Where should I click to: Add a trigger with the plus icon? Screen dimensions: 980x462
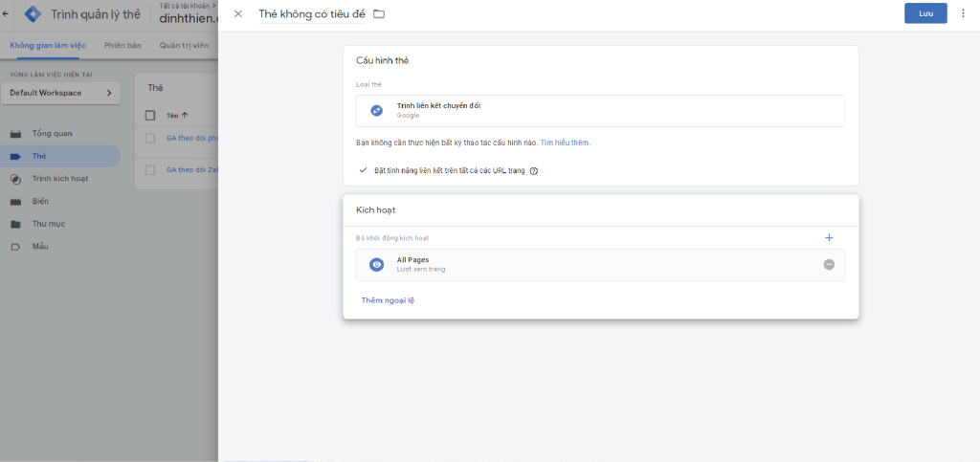(829, 237)
